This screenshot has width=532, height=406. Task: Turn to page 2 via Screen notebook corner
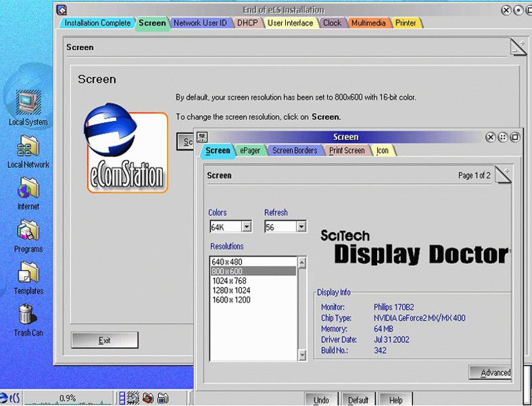[503, 175]
